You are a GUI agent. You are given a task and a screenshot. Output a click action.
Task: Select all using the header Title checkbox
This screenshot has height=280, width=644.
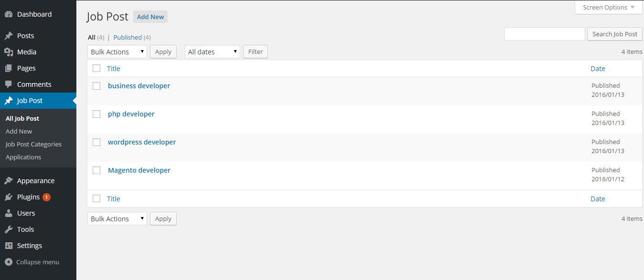click(96, 68)
